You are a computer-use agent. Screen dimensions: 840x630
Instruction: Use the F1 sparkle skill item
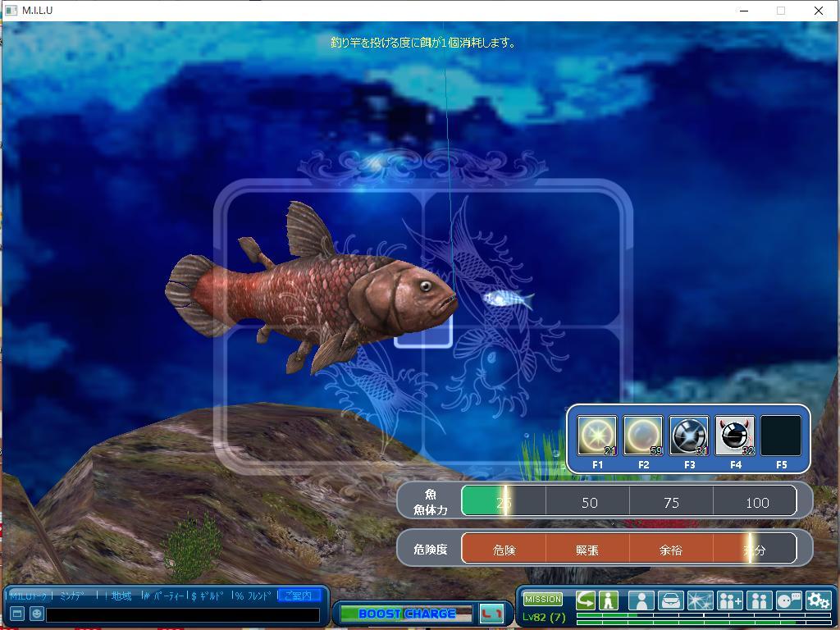pyautogui.click(x=596, y=435)
